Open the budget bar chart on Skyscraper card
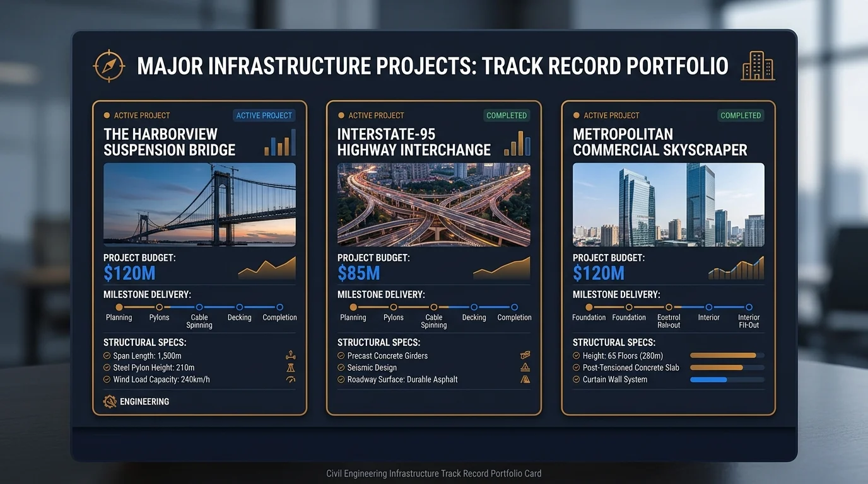868x484 pixels. (x=736, y=268)
